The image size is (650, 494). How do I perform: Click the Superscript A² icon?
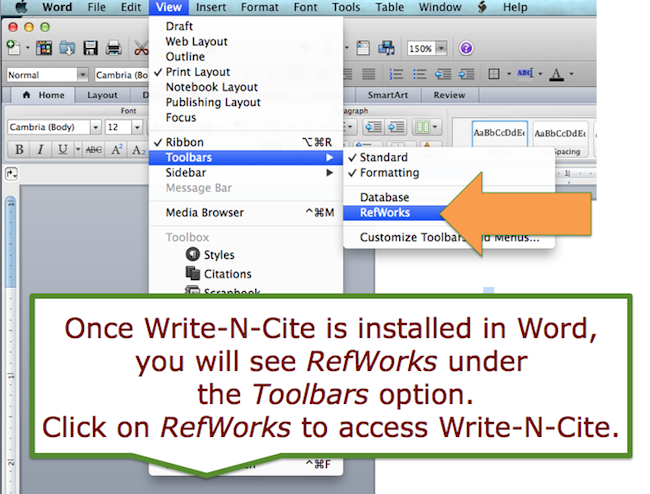click(x=117, y=150)
